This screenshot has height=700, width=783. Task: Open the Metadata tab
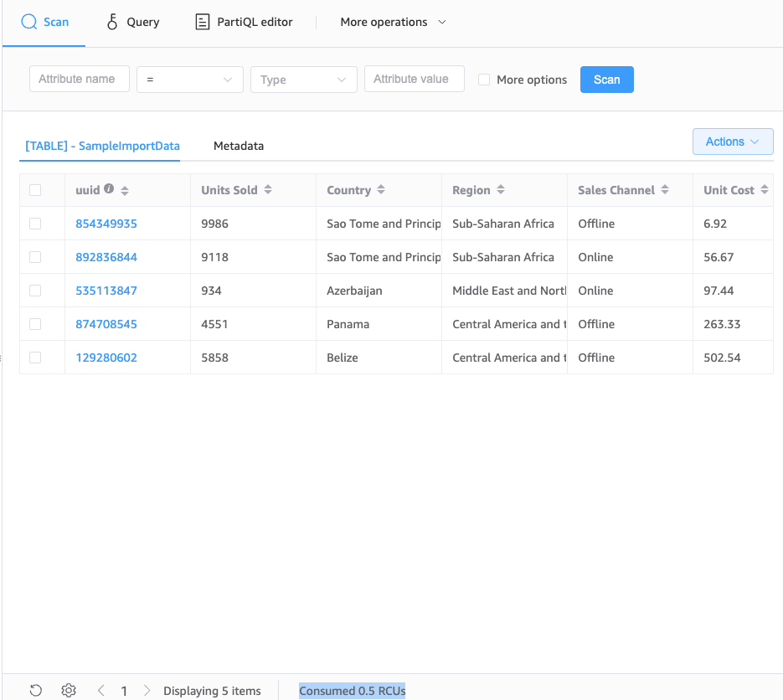(x=239, y=146)
